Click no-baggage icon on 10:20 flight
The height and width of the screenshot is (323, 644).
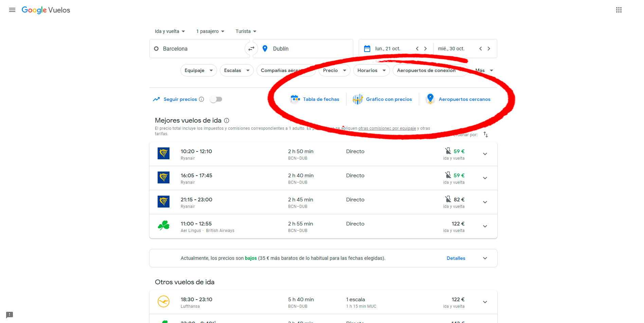[x=448, y=151]
